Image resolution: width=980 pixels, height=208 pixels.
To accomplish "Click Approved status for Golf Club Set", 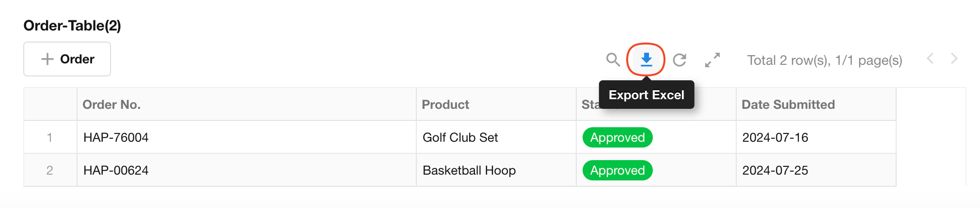I will 617,137.
